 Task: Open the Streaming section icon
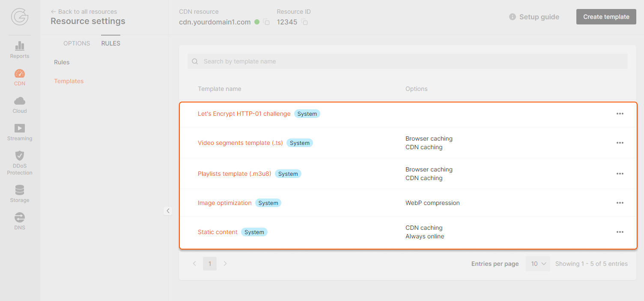(20, 128)
